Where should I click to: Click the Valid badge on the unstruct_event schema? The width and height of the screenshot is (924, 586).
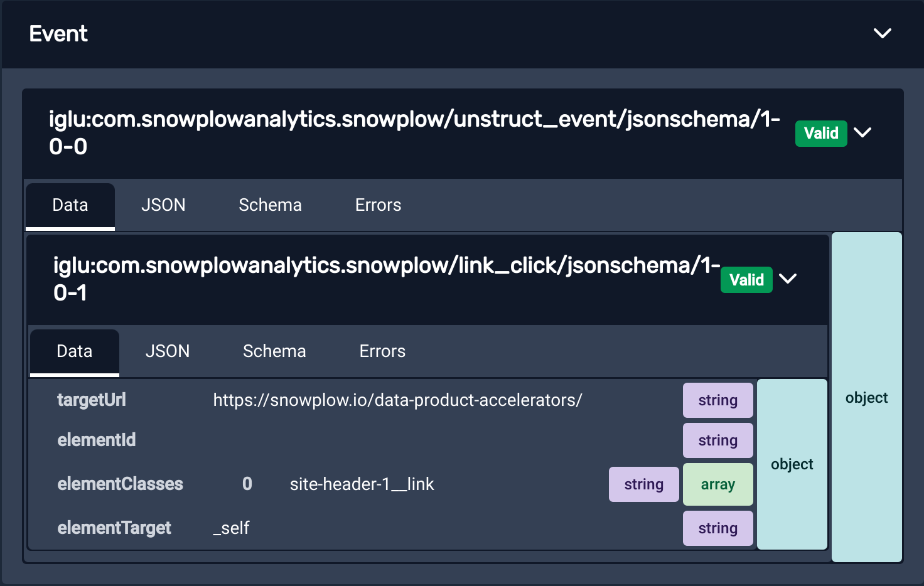tap(821, 133)
